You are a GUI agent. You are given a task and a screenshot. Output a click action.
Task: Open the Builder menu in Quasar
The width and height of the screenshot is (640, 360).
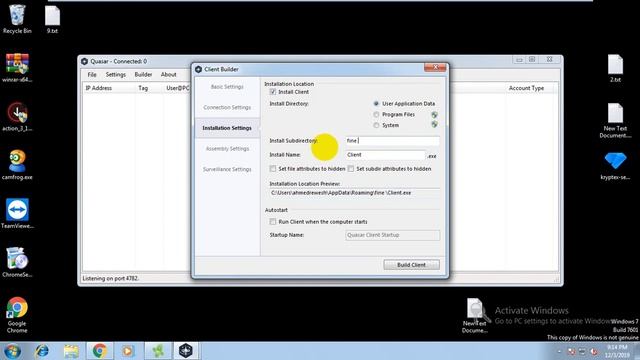[143, 75]
